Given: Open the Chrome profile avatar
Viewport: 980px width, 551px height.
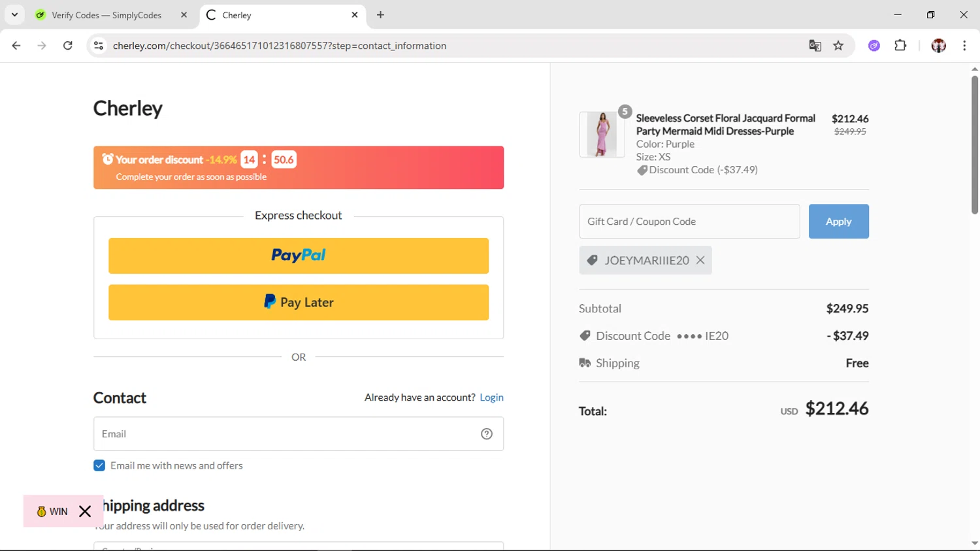Looking at the screenshot, I should (x=939, y=46).
